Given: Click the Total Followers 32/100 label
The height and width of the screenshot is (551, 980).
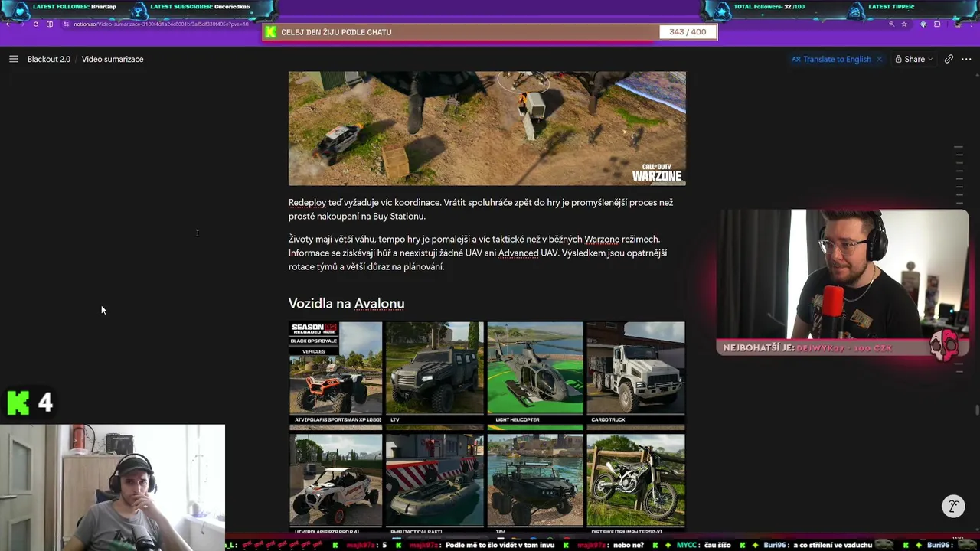Looking at the screenshot, I should coord(769,7).
